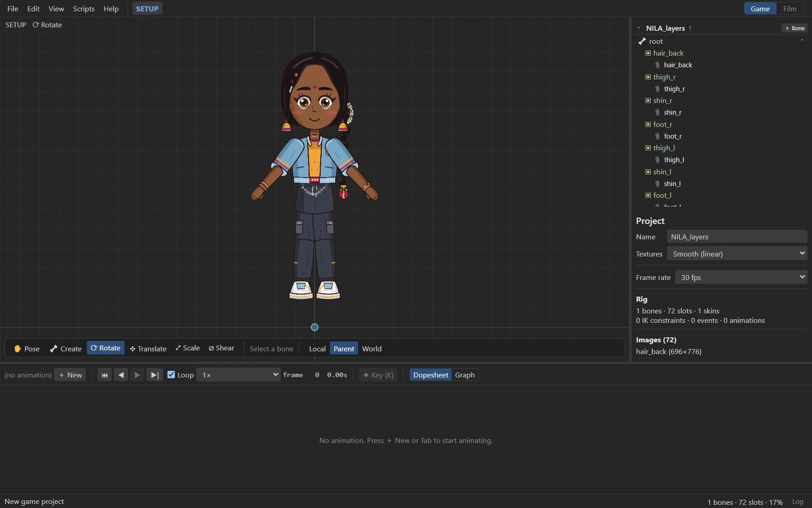Click the foot_r attachment clip icon
The height and width of the screenshot is (508, 812).
(657, 136)
